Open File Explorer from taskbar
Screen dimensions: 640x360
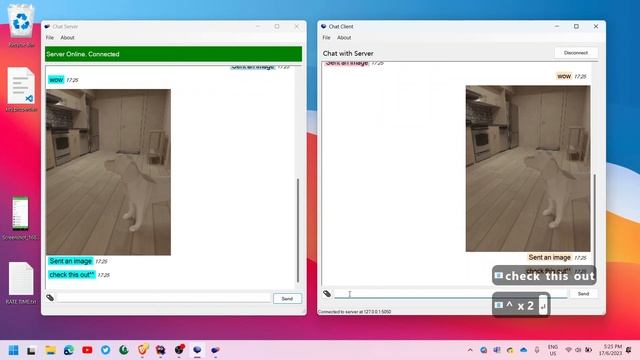(50, 350)
